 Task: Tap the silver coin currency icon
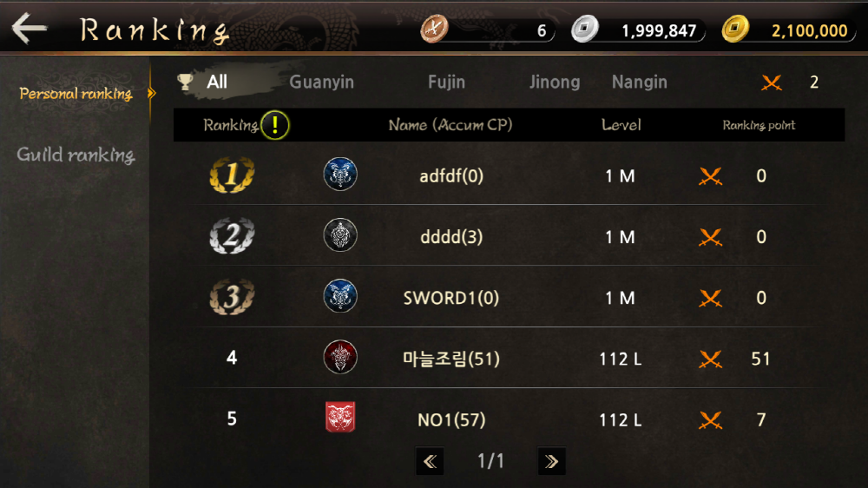585,29
